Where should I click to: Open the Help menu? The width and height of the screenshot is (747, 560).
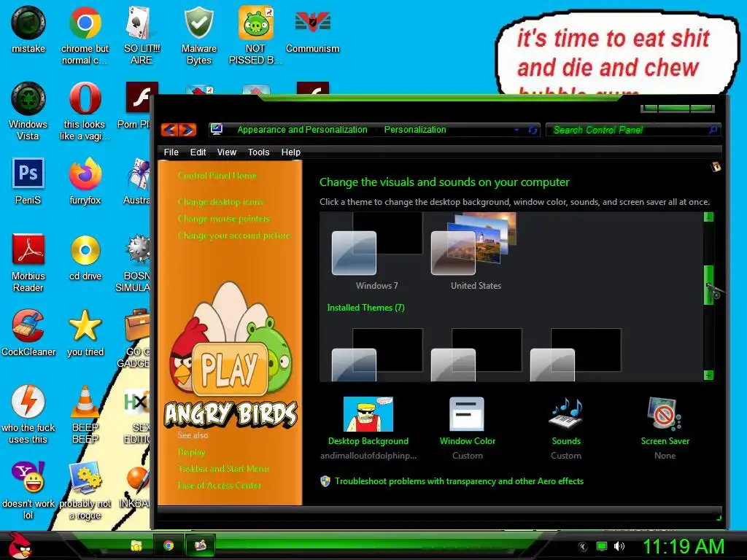click(290, 152)
